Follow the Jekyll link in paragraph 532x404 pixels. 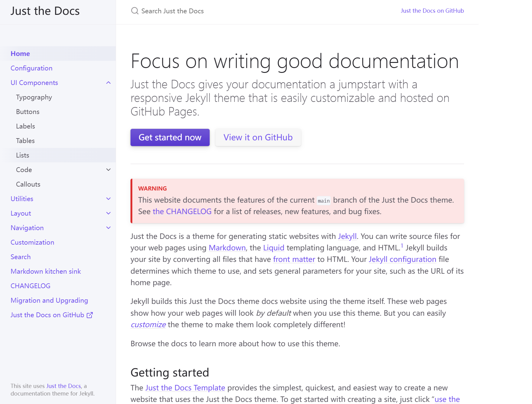[347, 236]
